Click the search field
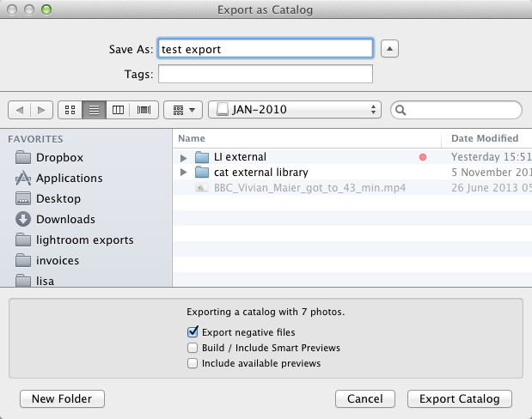532x419 pixels. click(456, 110)
